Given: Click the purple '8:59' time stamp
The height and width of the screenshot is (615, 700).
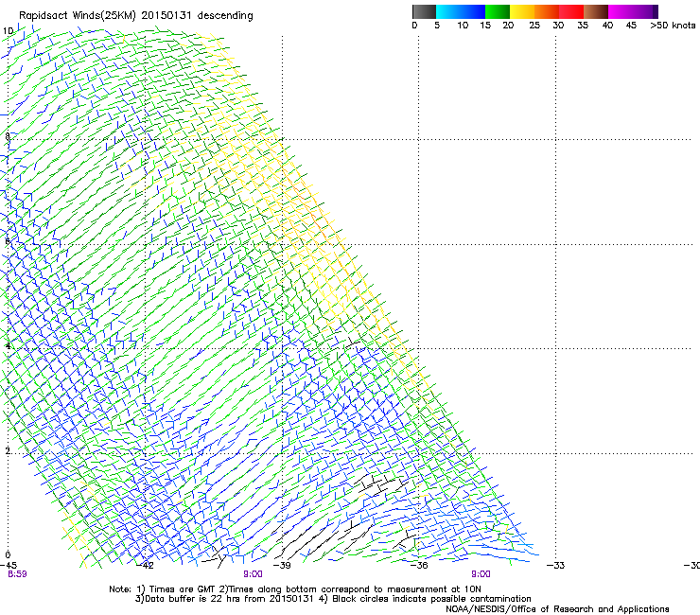Looking at the screenshot, I should coord(17,574).
